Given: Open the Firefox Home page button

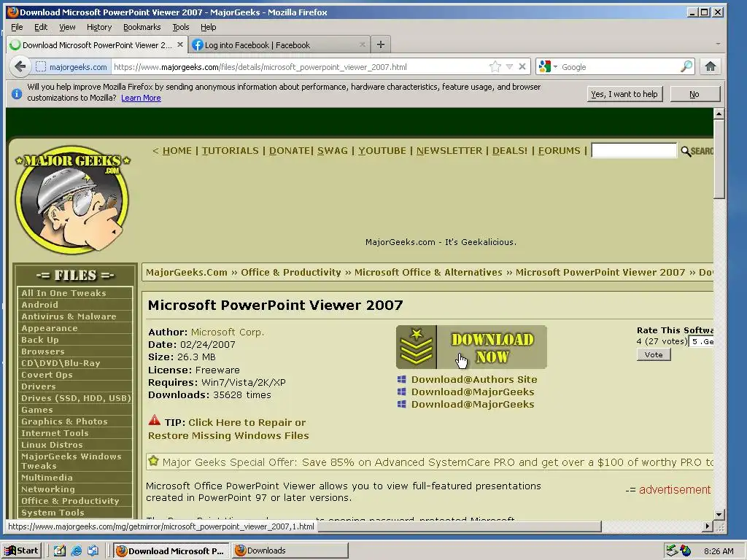Looking at the screenshot, I should click(711, 66).
